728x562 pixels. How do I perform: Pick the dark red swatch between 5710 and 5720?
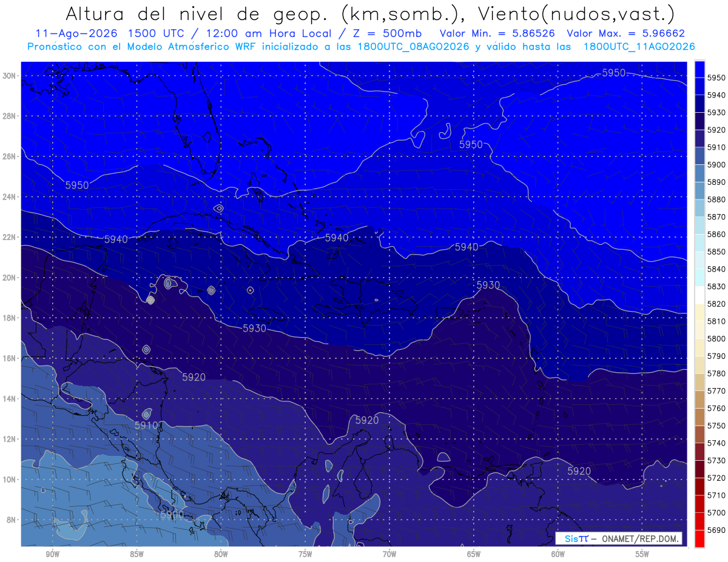click(x=699, y=486)
